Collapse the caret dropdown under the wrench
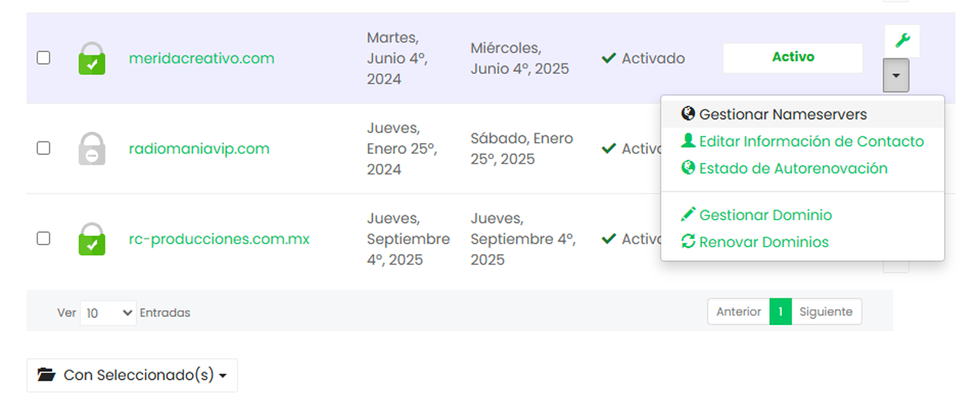The height and width of the screenshot is (406, 980). point(896,75)
